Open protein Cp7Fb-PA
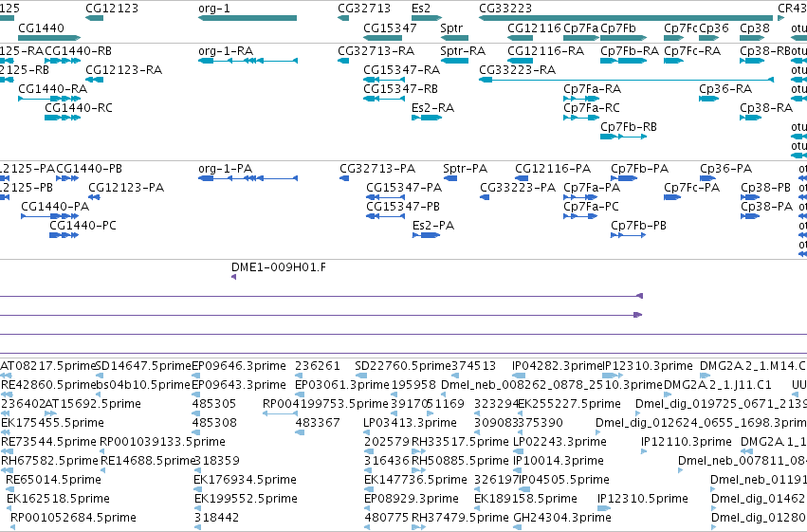 (624, 178)
